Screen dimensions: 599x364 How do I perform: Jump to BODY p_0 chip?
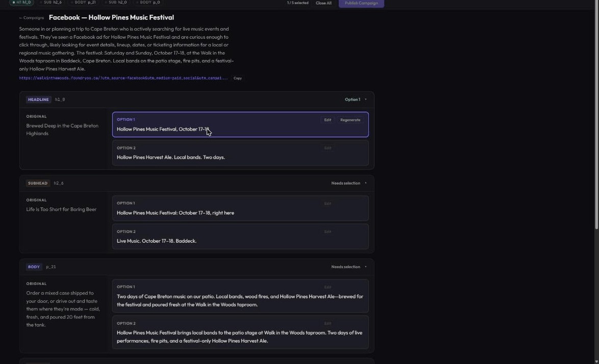[x=147, y=2]
